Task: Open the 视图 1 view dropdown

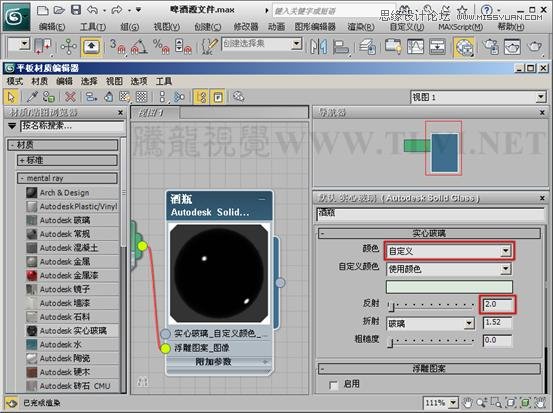Action: (x=478, y=97)
